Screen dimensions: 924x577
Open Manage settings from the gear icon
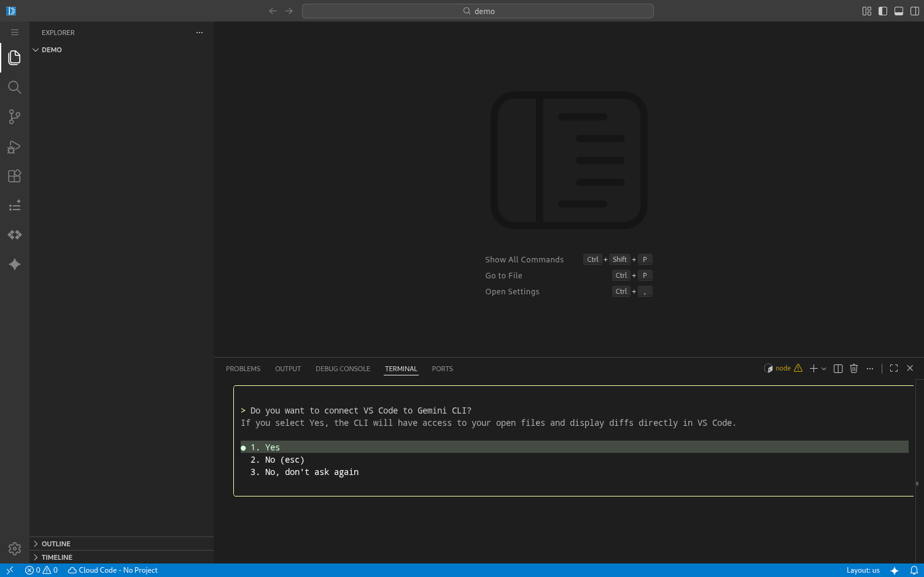pos(15,549)
